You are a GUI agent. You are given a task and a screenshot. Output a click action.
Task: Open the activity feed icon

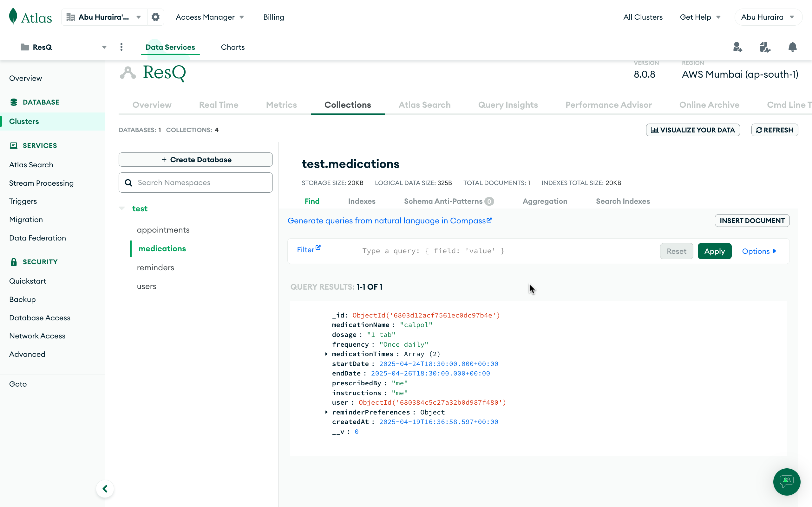(x=765, y=47)
